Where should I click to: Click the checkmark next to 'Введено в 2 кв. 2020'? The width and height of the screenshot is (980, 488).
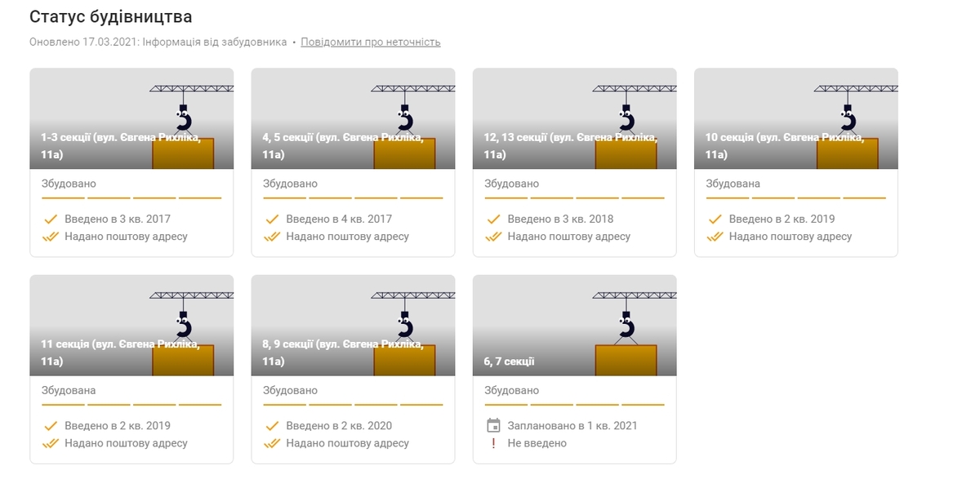click(x=272, y=425)
